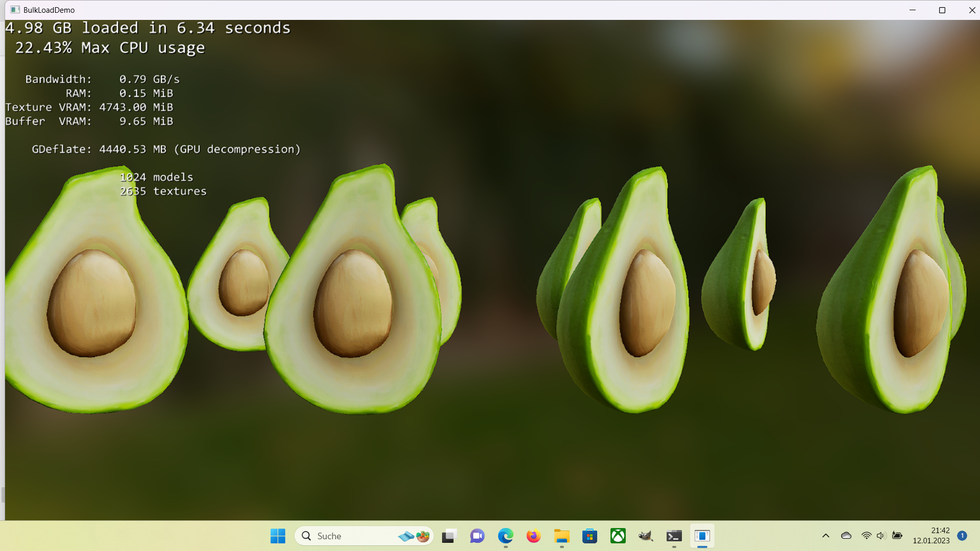The image size is (980, 551).
Task: Open GIMP from the taskbar
Action: (x=646, y=536)
